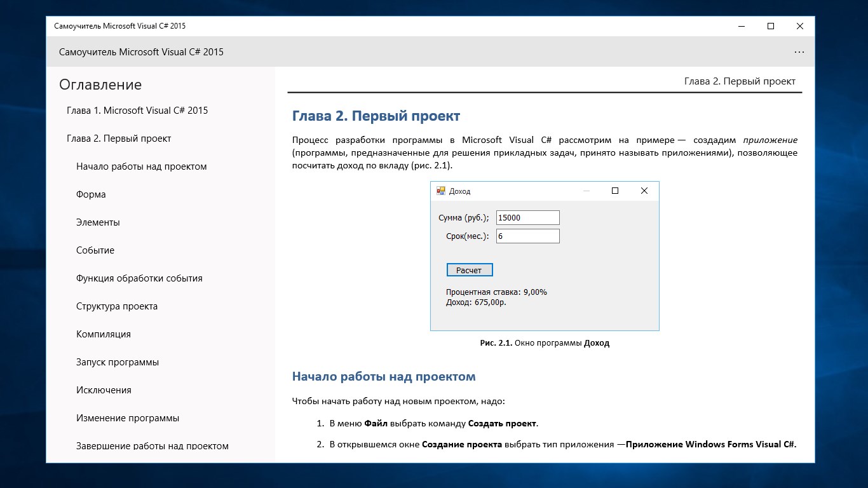The image size is (868, 488).
Task: Click the italic word приложение
Action: tap(770, 140)
